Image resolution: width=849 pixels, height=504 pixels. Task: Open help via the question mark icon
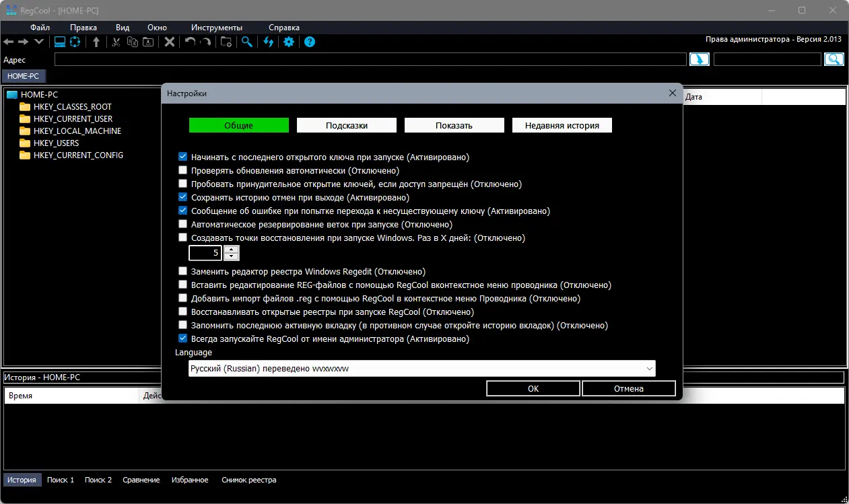point(310,42)
